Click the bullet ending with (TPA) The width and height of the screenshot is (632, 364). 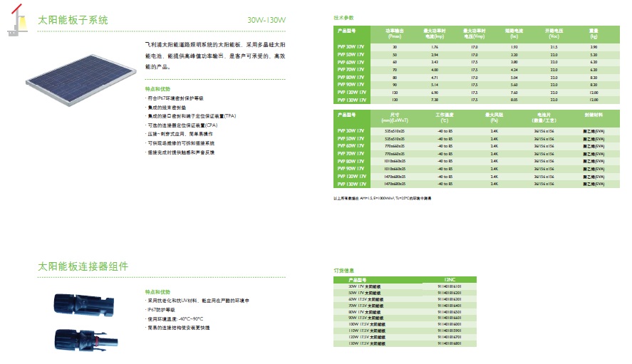(x=191, y=116)
